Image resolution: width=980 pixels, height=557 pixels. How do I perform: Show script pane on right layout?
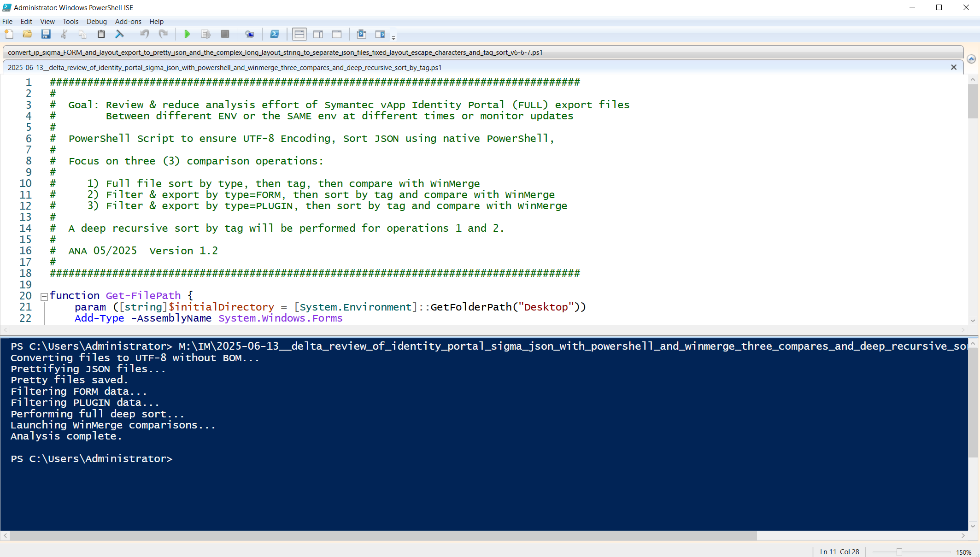318,34
